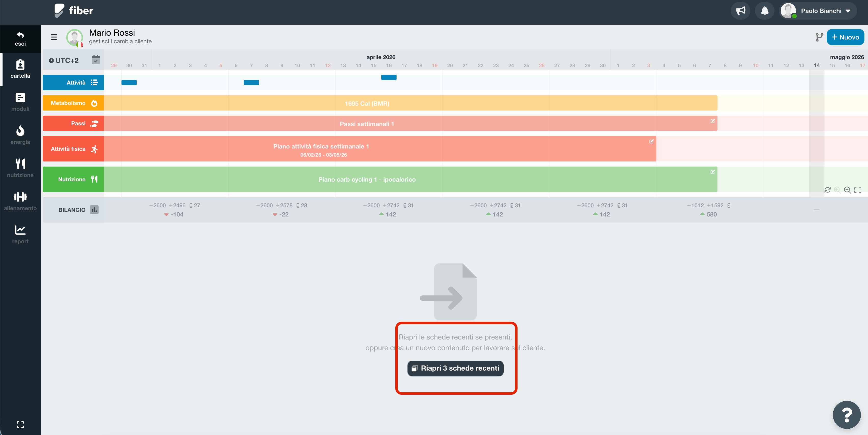Click the BILANCIO chart icon
This screenshot has height=435, width=868.
pyautogui.click(x=94, y=210)
